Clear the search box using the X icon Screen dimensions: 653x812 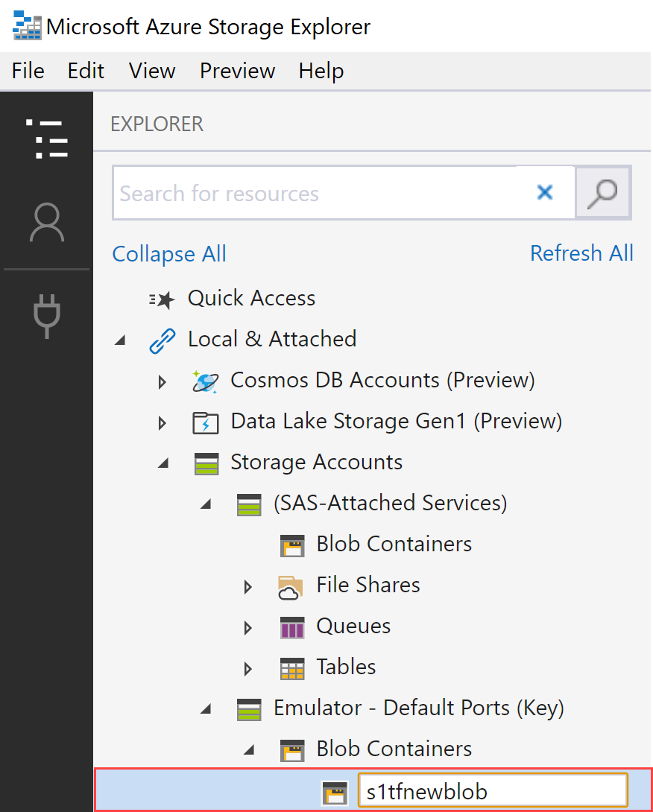(544, 192)
